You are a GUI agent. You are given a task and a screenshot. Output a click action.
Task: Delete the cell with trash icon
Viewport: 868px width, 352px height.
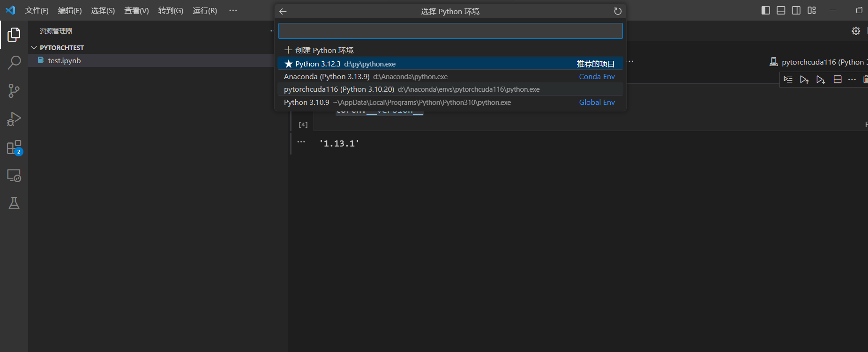pos(865,80)
